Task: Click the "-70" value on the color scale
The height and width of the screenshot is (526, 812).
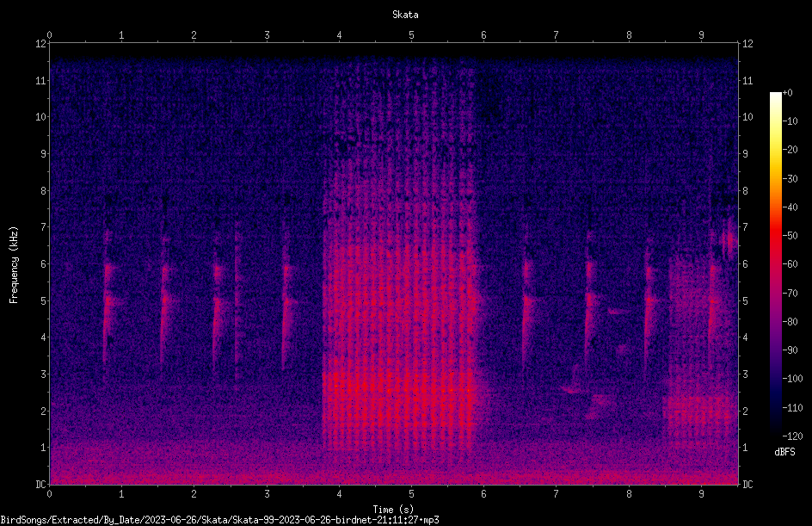Action: [x=790, y=294]
